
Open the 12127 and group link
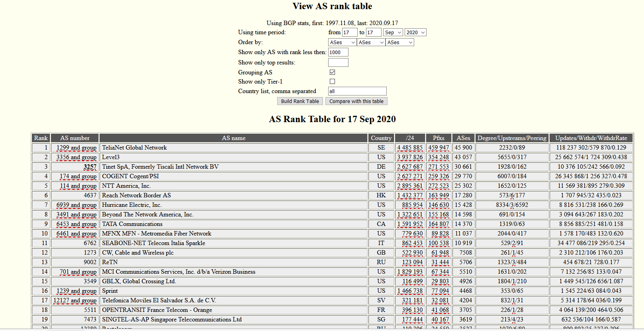[x=75, y=300]
